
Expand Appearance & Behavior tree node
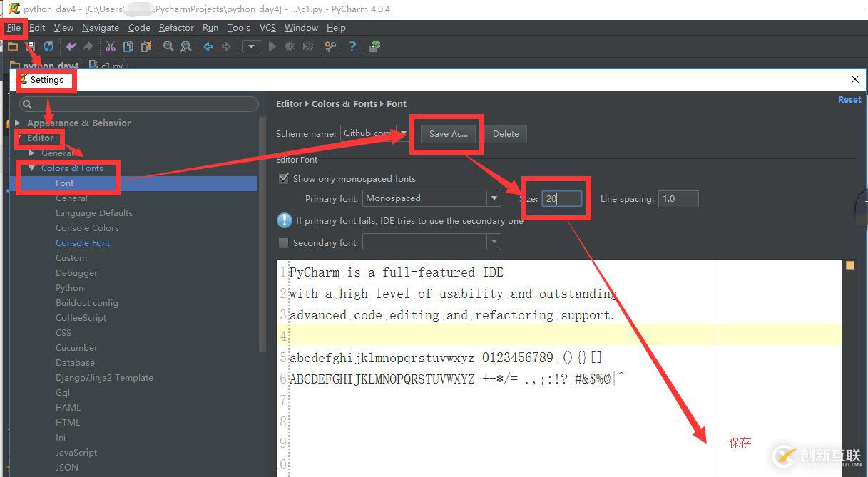coord(18,123)
